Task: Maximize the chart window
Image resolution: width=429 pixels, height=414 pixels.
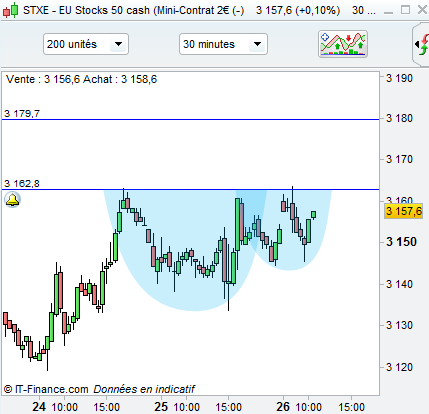Action: pyautogui.click(x=405, y=10)
